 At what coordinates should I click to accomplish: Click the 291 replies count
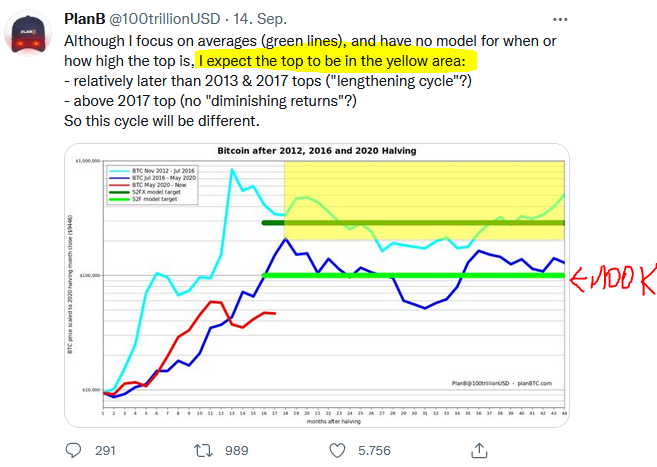(x=105, y=450)
